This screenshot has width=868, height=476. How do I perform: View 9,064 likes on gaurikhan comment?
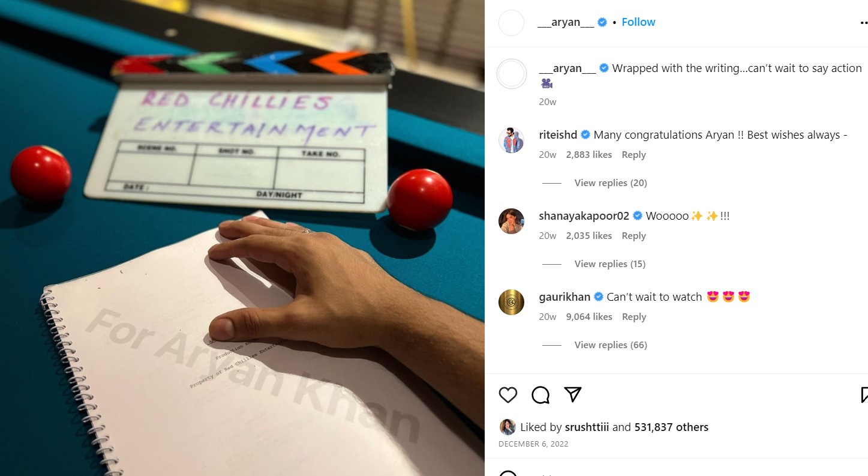[x=589, y=317]
